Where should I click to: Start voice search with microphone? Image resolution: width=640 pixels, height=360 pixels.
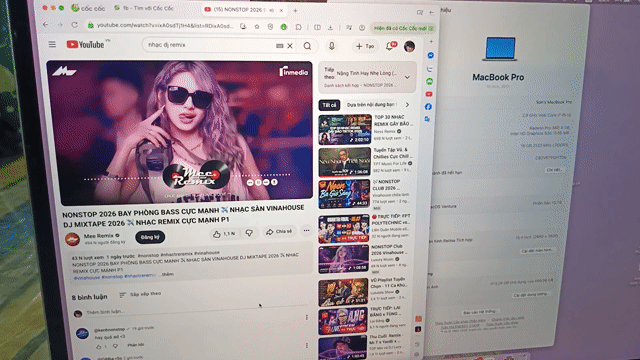coord(331,46)
